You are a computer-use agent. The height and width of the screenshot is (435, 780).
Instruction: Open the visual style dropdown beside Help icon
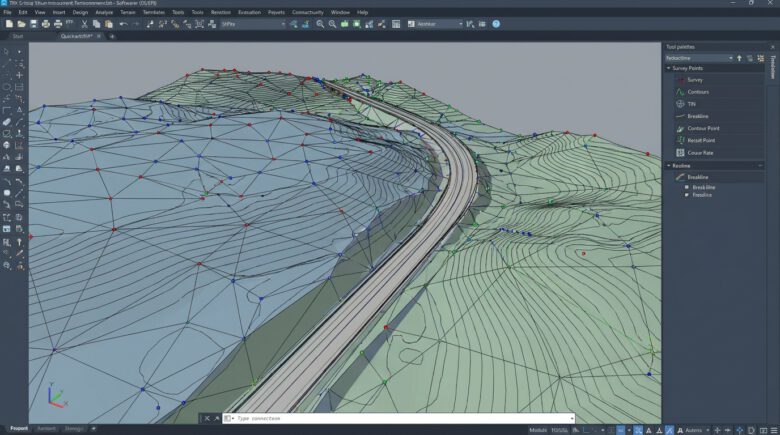(x=435, y=24)
